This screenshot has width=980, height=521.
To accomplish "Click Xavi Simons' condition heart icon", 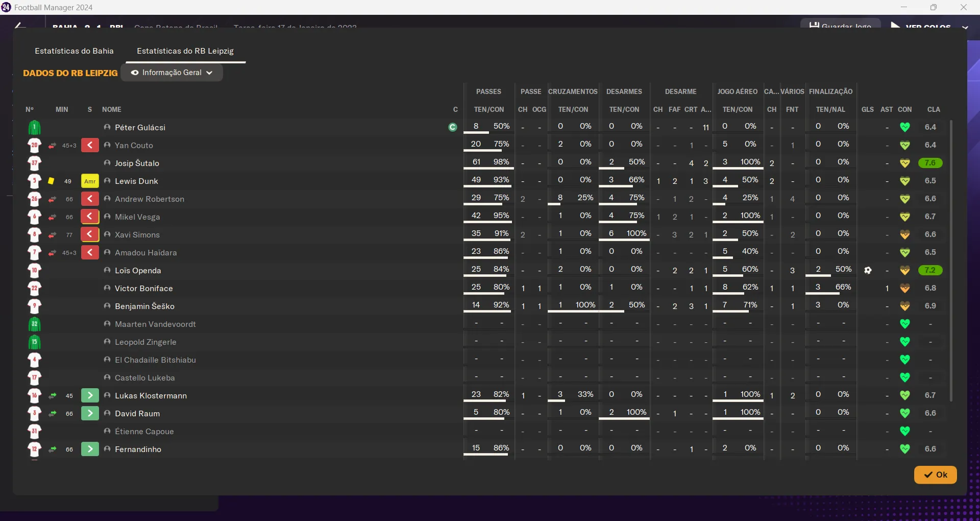I will click(905, 234).
